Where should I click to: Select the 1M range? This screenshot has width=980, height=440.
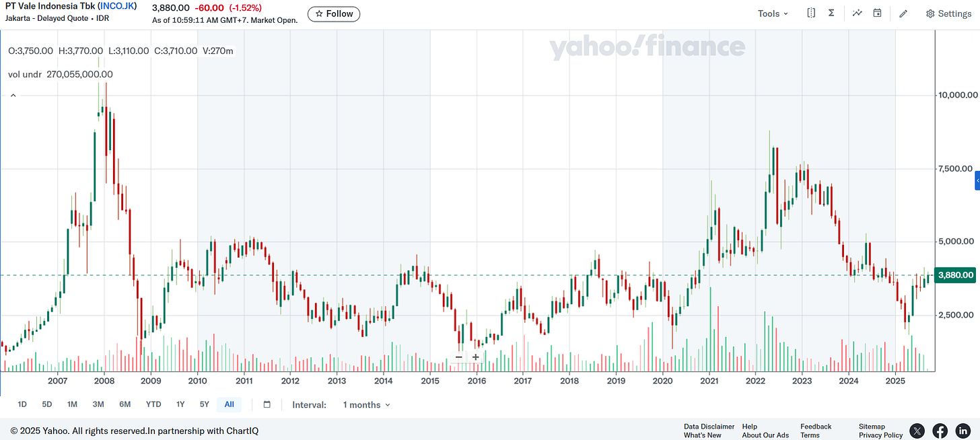pyautogui.click(x=72, y=404)
